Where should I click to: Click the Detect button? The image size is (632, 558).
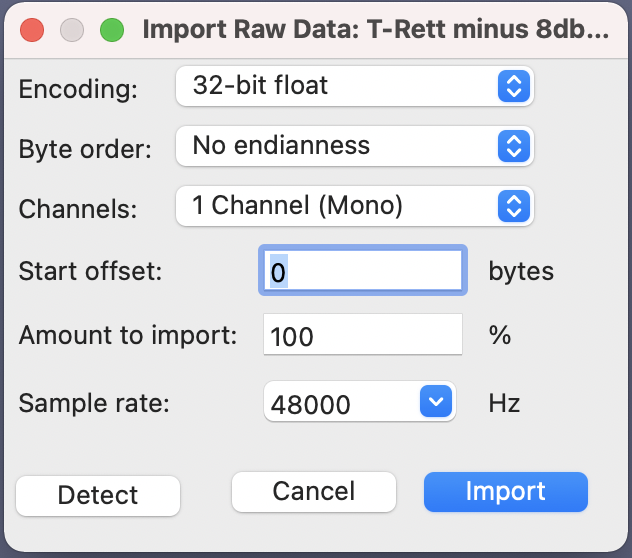point(98,496)
